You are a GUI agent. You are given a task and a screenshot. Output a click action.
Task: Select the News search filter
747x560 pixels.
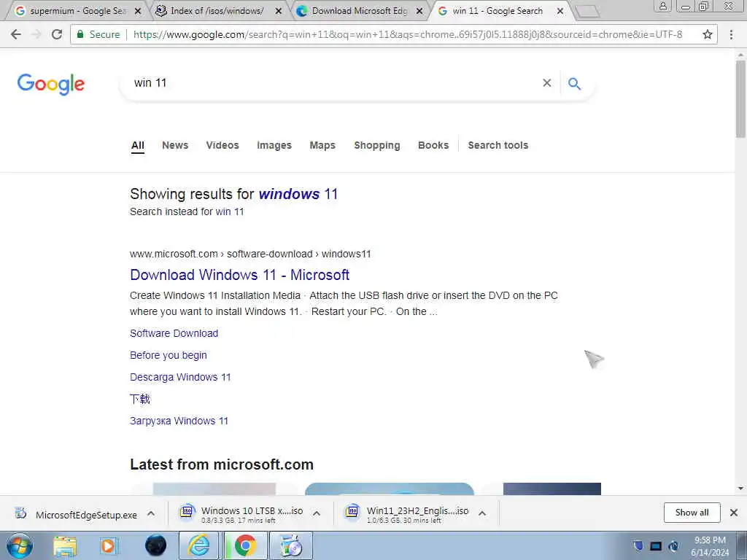(x=175, y=145)
